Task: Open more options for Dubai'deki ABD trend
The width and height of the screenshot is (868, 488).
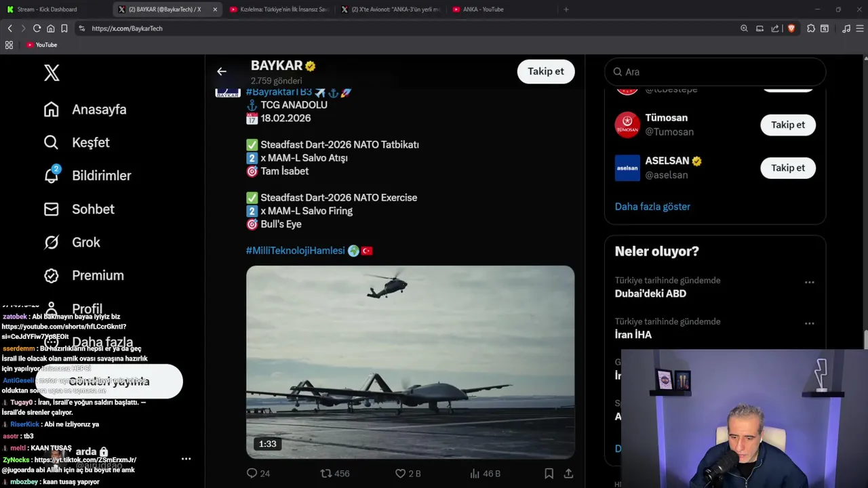Action: (x=809, y=282)
